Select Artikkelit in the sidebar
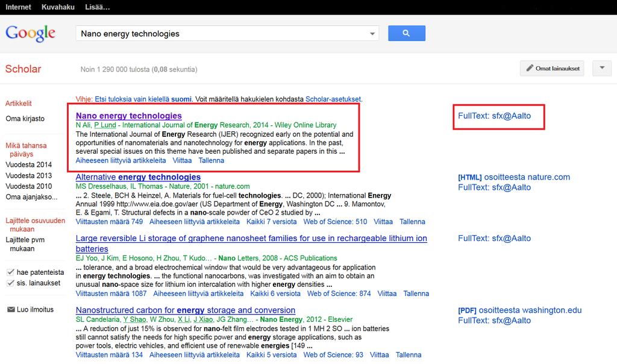The image size is (617, 364). [19, 103]
